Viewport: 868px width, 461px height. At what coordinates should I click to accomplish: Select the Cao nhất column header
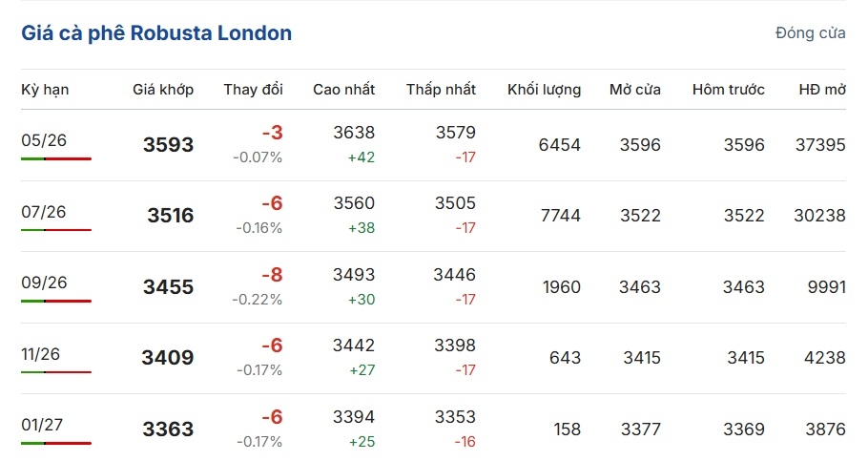tap(343, 90)
